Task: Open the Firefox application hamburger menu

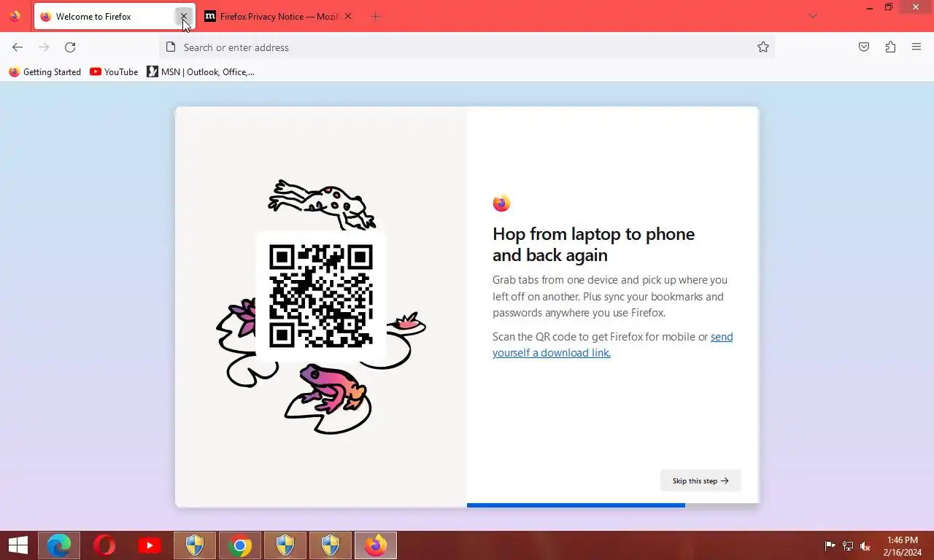Action: pyautogui.click(x=916, y=47)
